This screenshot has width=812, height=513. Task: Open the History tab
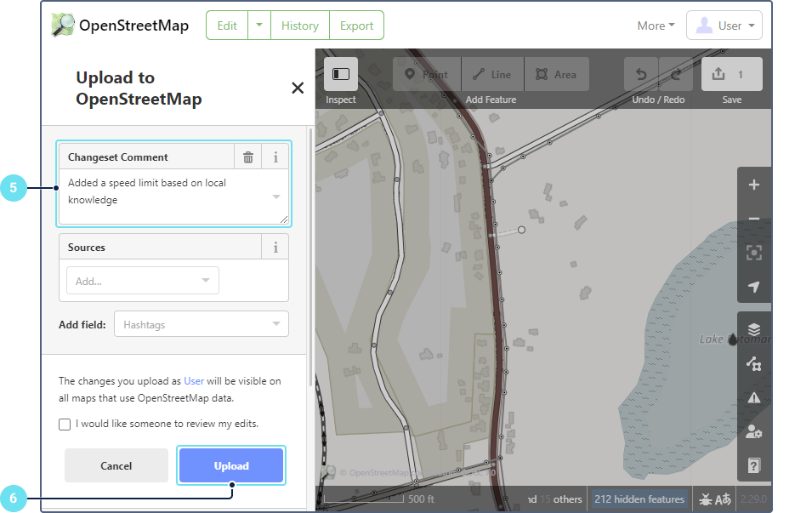click(299, 26)
